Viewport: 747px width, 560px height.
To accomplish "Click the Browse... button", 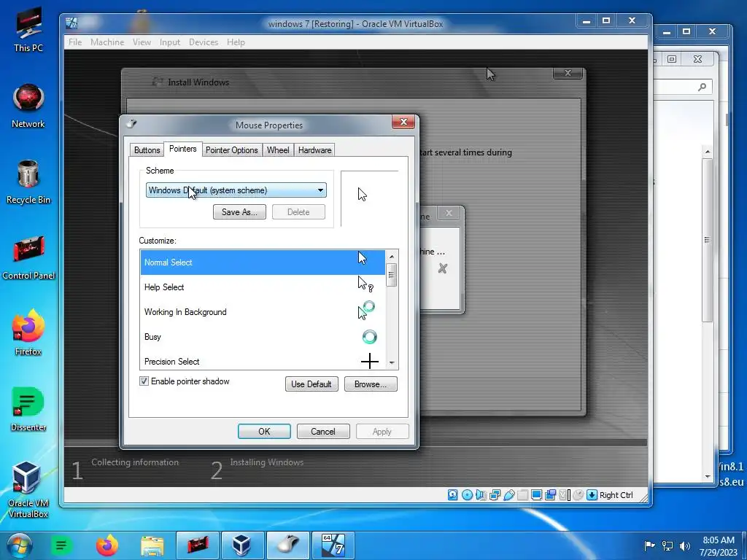I will [371, 384].
